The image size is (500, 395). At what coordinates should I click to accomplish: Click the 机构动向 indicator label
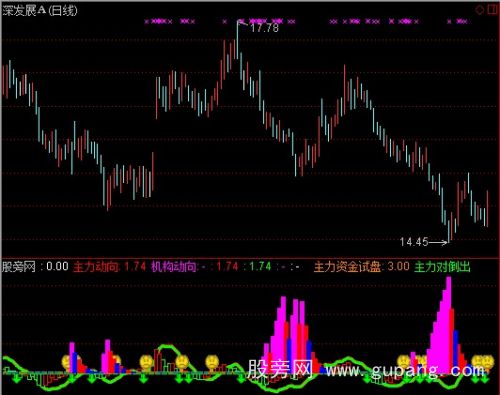(x=175, y=267)
